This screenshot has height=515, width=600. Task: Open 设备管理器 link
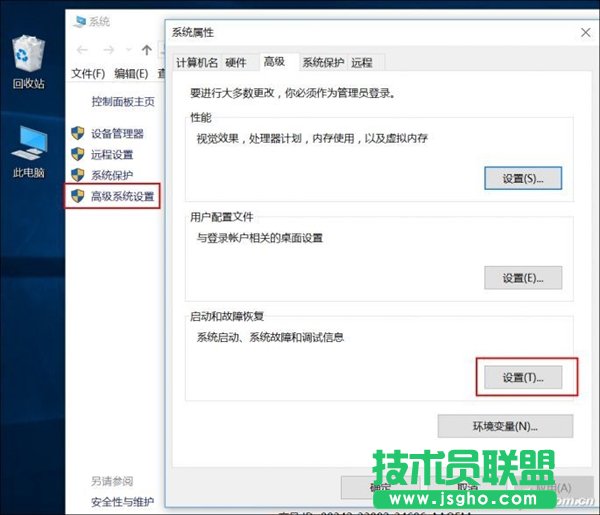click(x=117, y=134)
